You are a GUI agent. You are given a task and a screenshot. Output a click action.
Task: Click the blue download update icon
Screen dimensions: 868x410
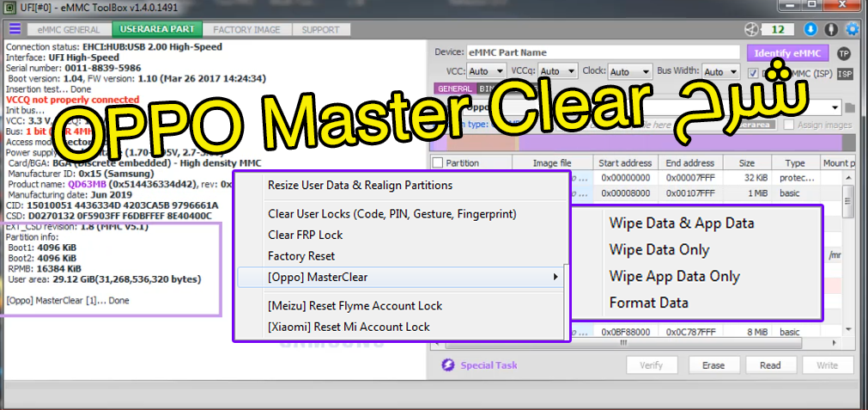tap(810, 29)
